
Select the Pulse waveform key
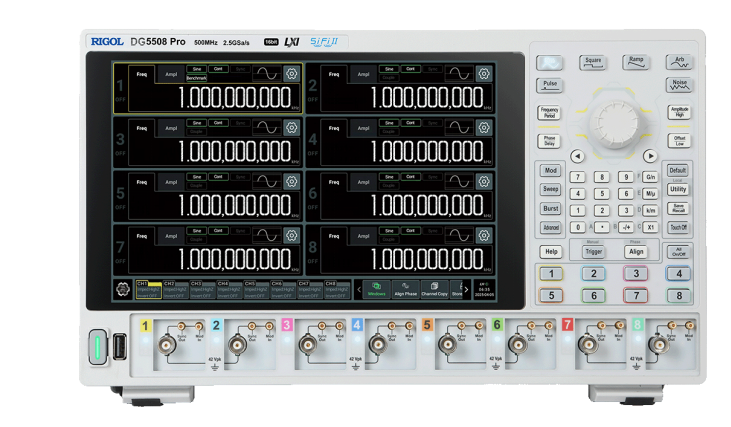click(550, 85)
